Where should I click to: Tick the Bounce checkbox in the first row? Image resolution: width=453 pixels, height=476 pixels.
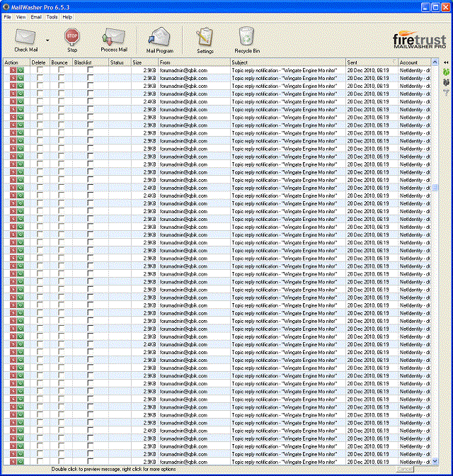point(62,70)
